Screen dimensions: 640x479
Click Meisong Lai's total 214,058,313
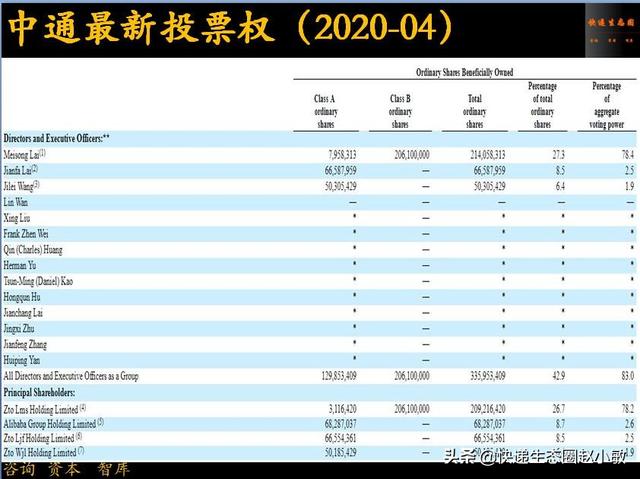coord(488,155)
